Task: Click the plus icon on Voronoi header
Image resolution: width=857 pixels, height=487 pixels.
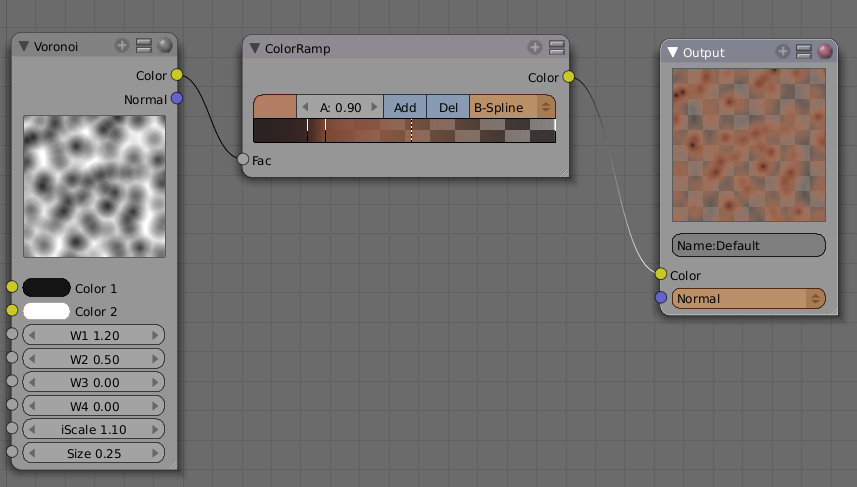Action: tap(121, 45)
